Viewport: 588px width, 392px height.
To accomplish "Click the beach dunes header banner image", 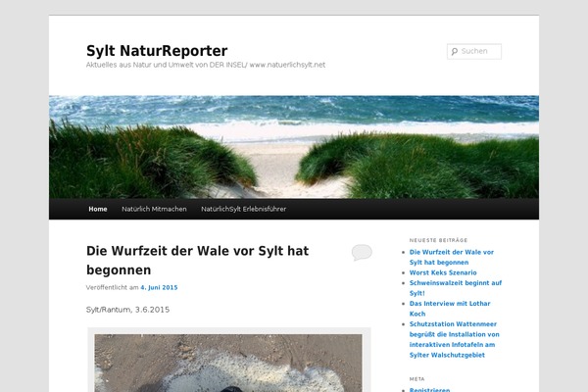I will pyautogui.click(x=294, y=147).
